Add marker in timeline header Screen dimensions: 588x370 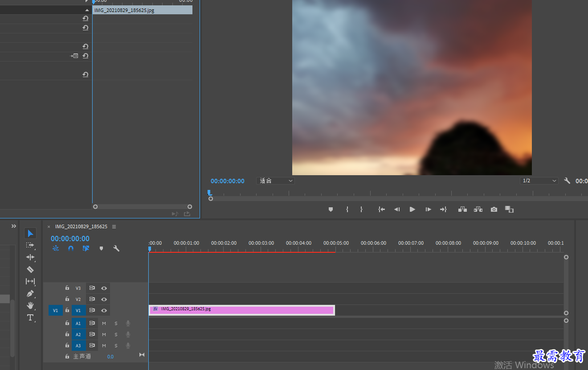pos(101,248)
